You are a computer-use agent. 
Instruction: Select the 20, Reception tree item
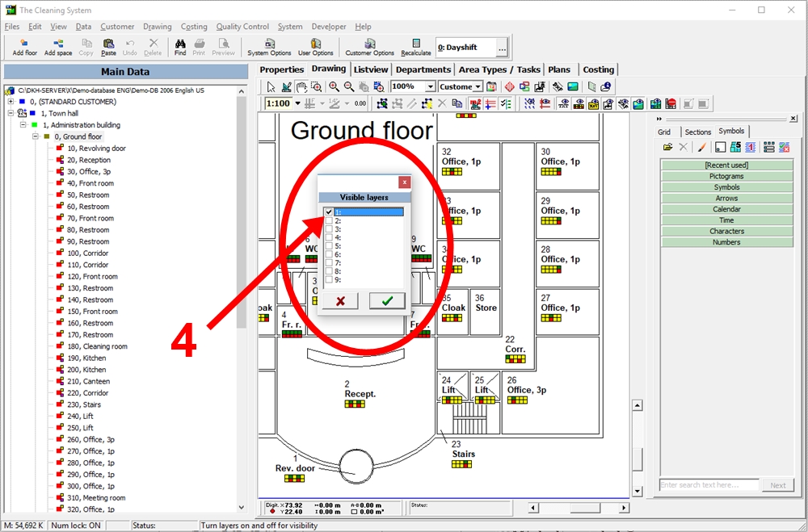point(89,160)
